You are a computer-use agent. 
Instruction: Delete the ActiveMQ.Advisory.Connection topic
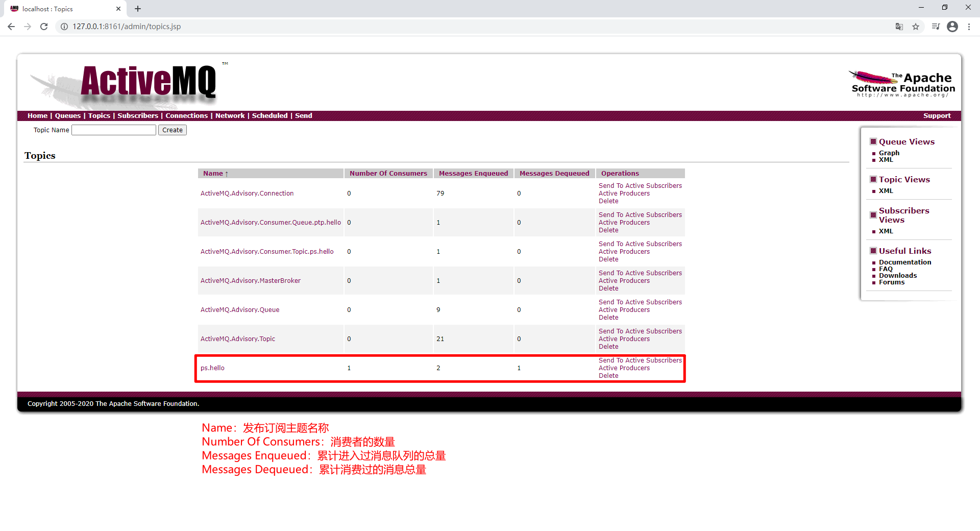tap(608, 201)
